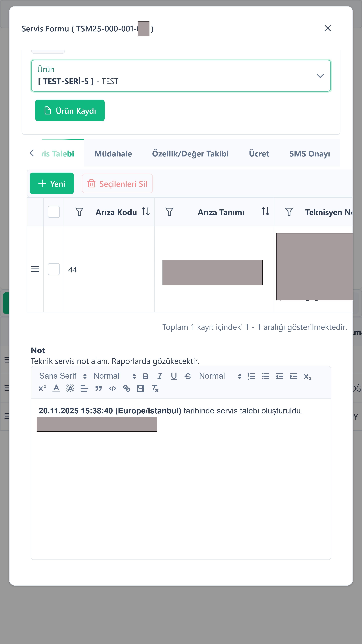Tick the checkbox for row 44

[x=54, y=269]
